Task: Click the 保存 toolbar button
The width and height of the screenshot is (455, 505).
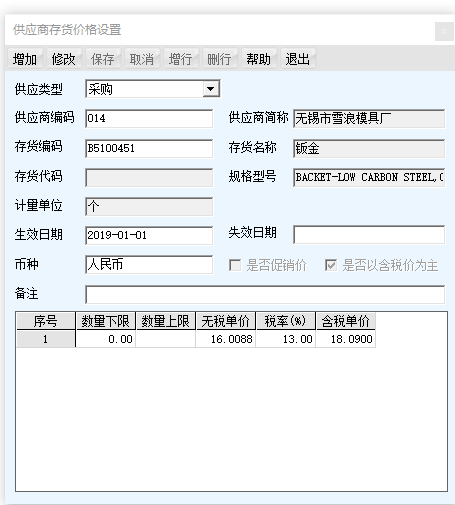Action: [x=103, y=59]
